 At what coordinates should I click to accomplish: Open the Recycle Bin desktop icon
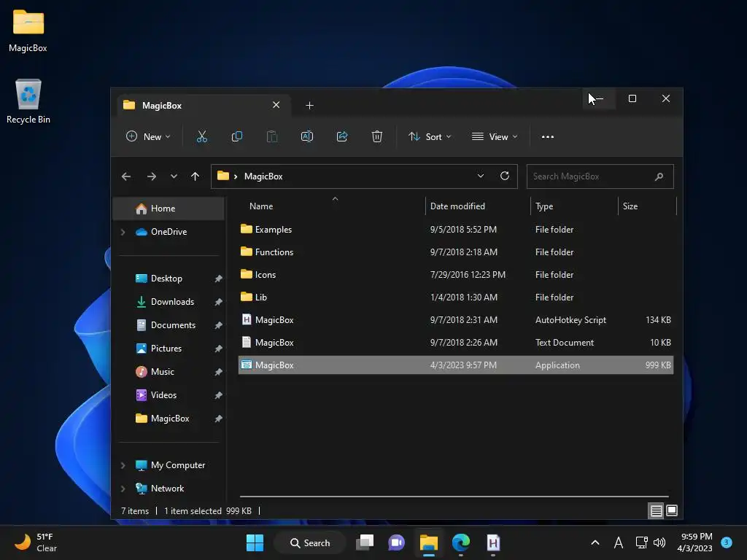pos(28,101)
